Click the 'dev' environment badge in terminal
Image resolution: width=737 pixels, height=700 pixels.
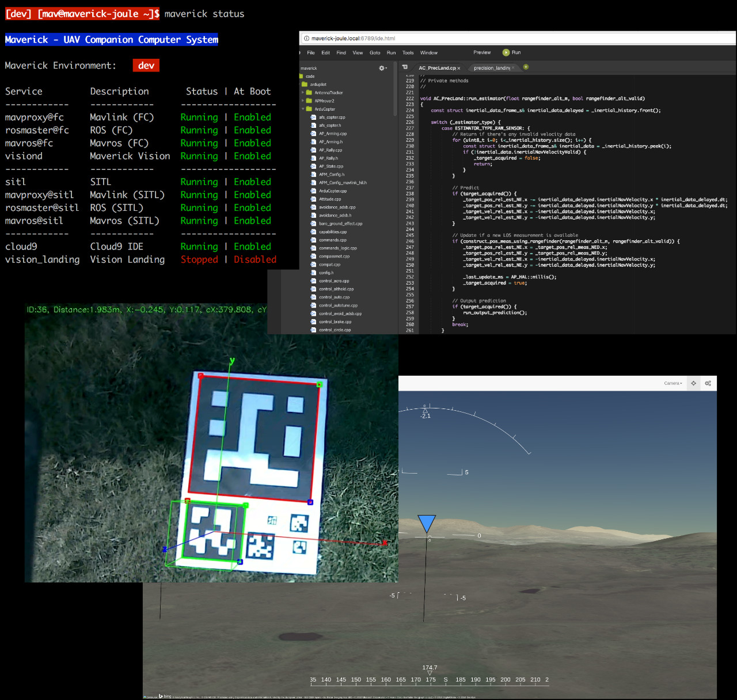click(x=146, y=66)
